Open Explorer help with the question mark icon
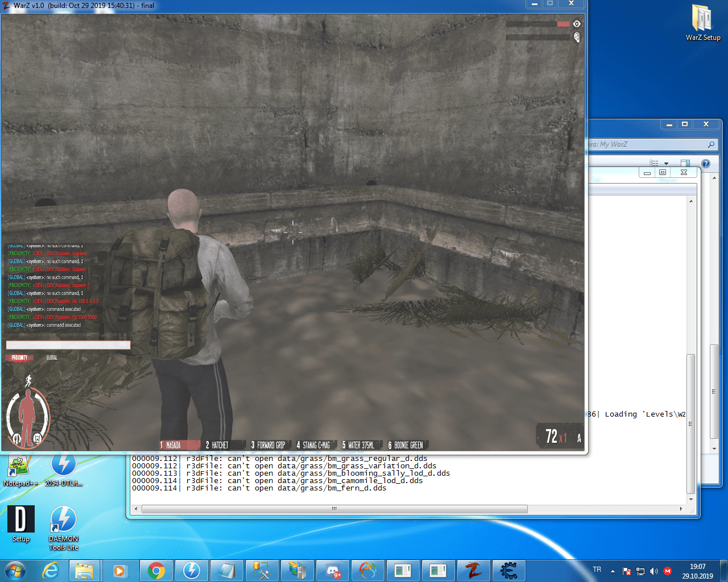The width and height of the screenshot is (728, 582). point(706,164)
